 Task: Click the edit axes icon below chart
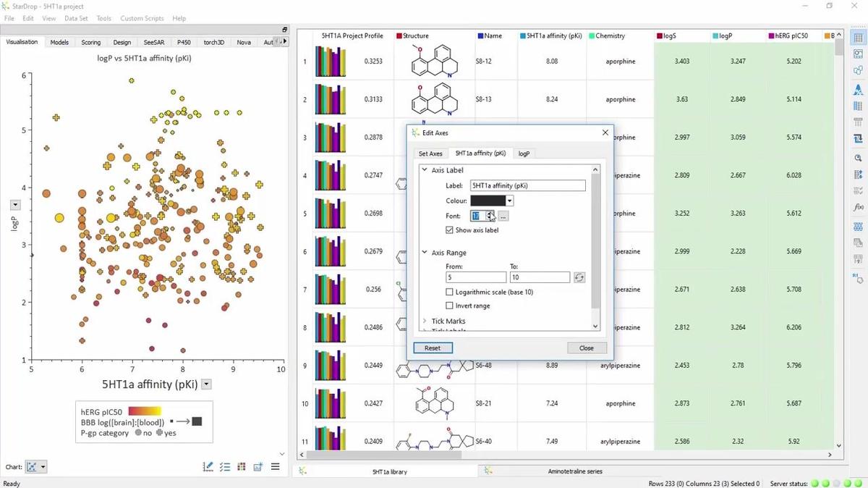(x=208, y=467)
